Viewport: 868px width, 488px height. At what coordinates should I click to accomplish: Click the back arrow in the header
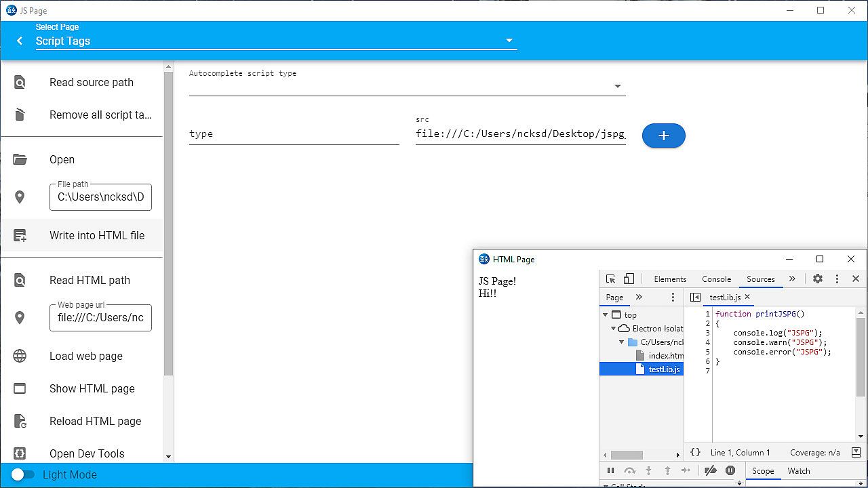(x=20, y=41)
